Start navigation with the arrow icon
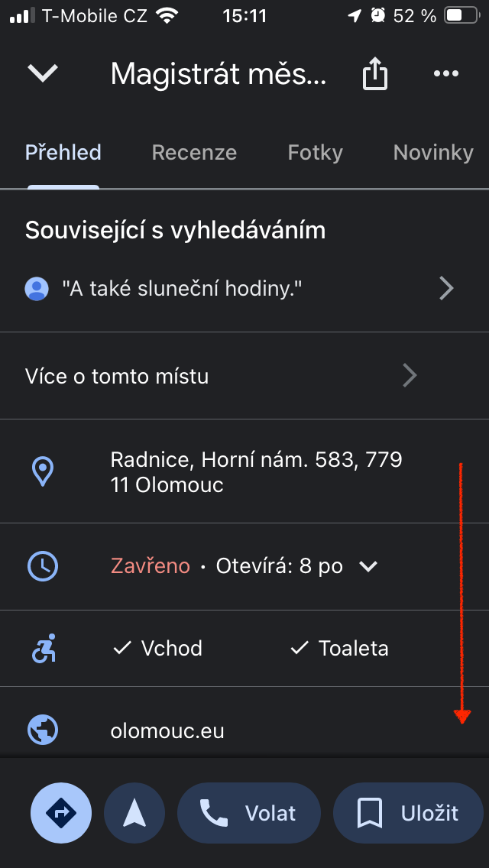489x868 pixels. 134,814
